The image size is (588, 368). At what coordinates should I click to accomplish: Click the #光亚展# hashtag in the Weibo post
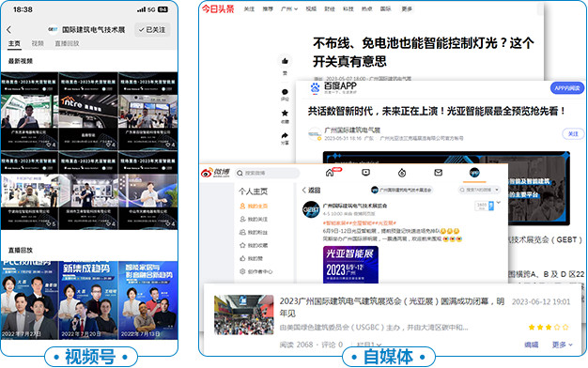point(386,223)
